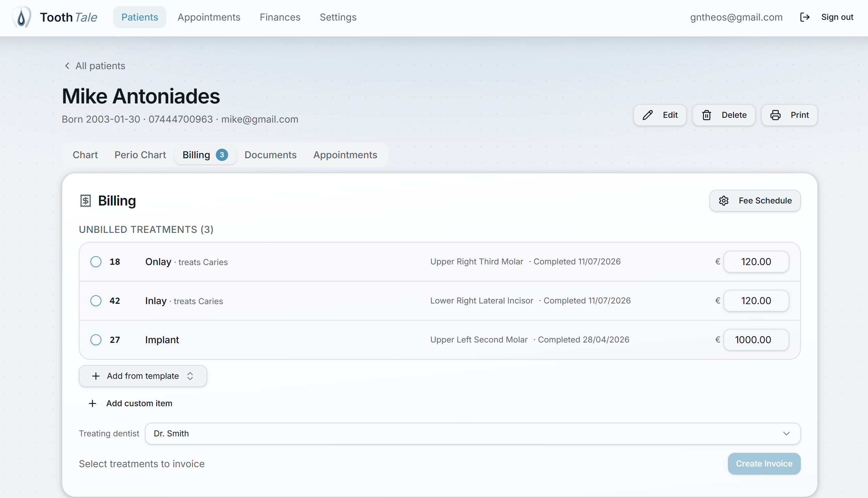Open the Appointments nav item in top bar

(209, 17)
